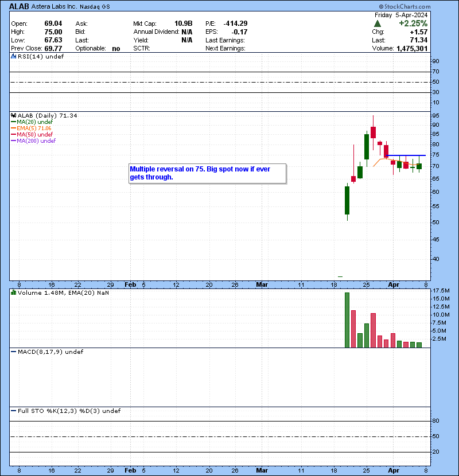The image size is (459, 476).
Task: Click the Volume value 1,475,301
Action: pos(411,49)
